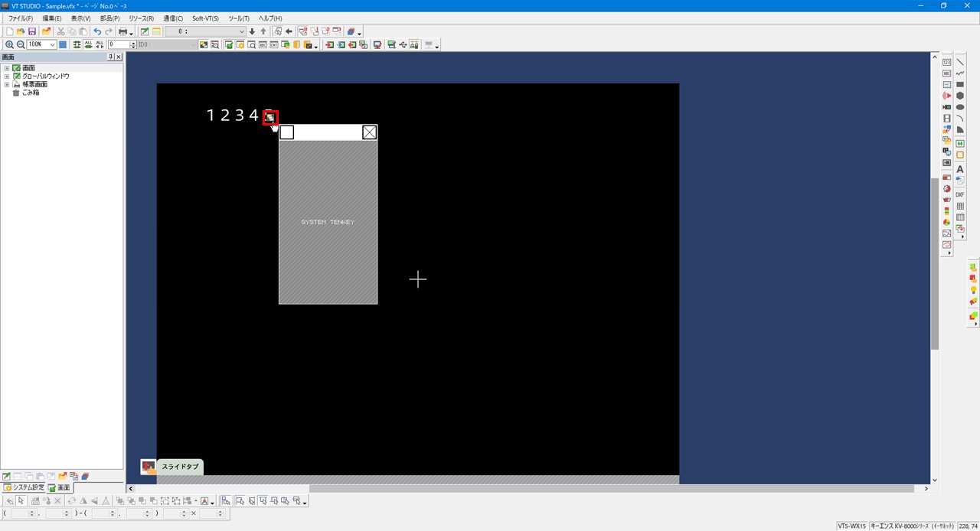The width and height of the screenshot is (980, 531).
Task: Click the スライドタブ button
Action: coord(179,467)
